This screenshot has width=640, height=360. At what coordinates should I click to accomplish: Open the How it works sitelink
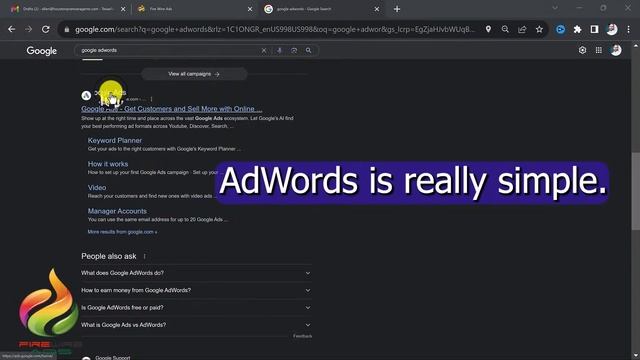(x=108, y=164)
